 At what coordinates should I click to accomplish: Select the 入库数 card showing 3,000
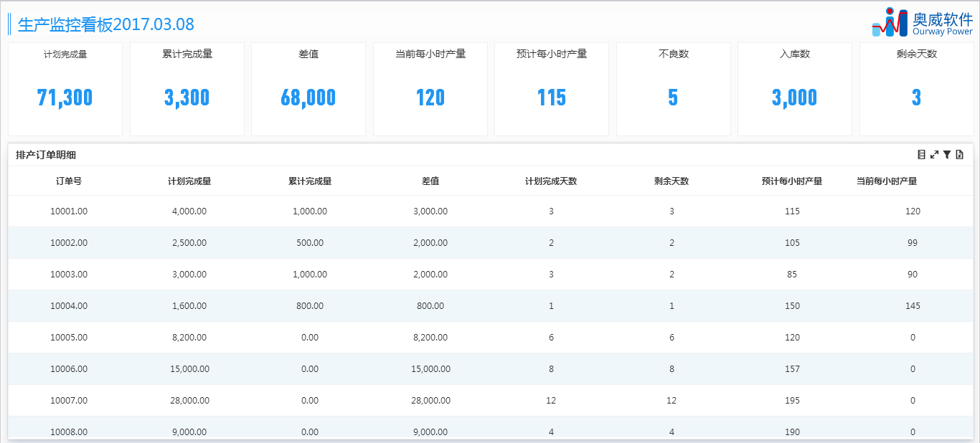[x=794, y=89]
